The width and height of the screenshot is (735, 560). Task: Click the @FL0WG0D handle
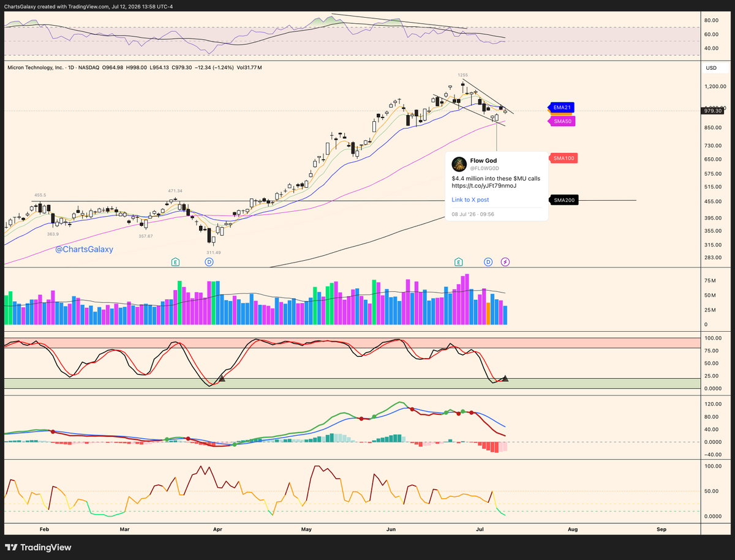484,168
